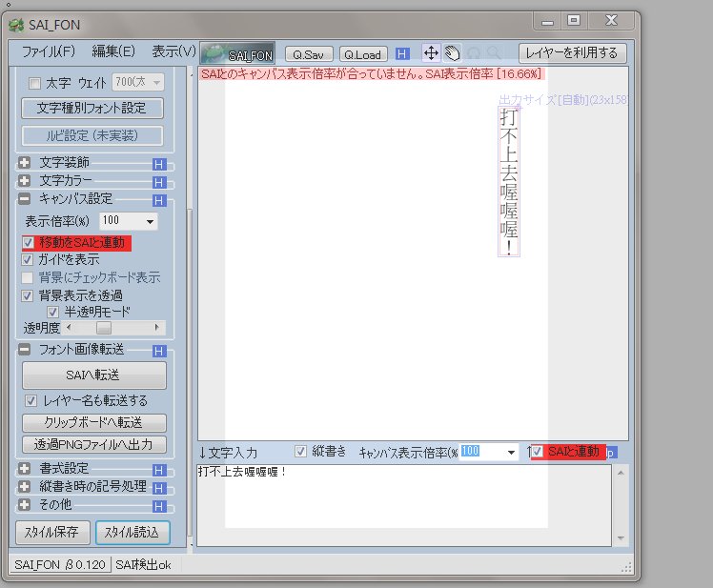Click the SAI_FON β0.120 status text
This screenshot has height=588, width=713.
60,565
